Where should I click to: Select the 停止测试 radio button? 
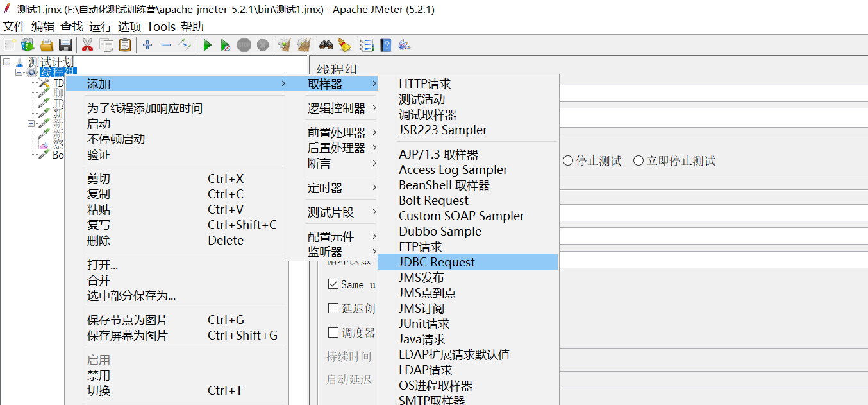[568, 160]
